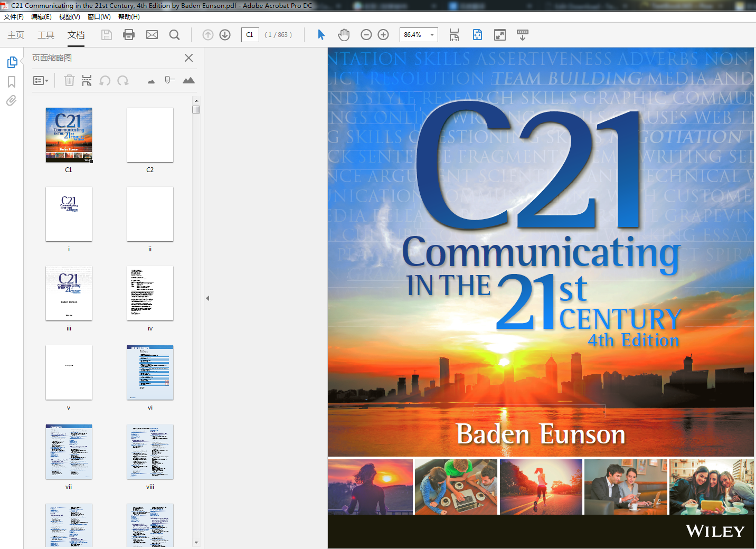Select page i thumbnail
Image resolution: width=756 pixels, height=549 pixels.
pyautogui.click(x=69, y=214)
